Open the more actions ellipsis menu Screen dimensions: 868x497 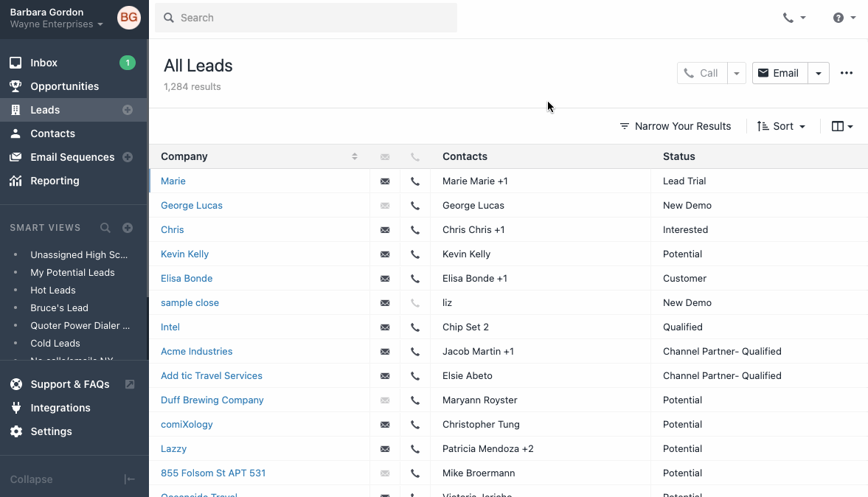point(847,73)
